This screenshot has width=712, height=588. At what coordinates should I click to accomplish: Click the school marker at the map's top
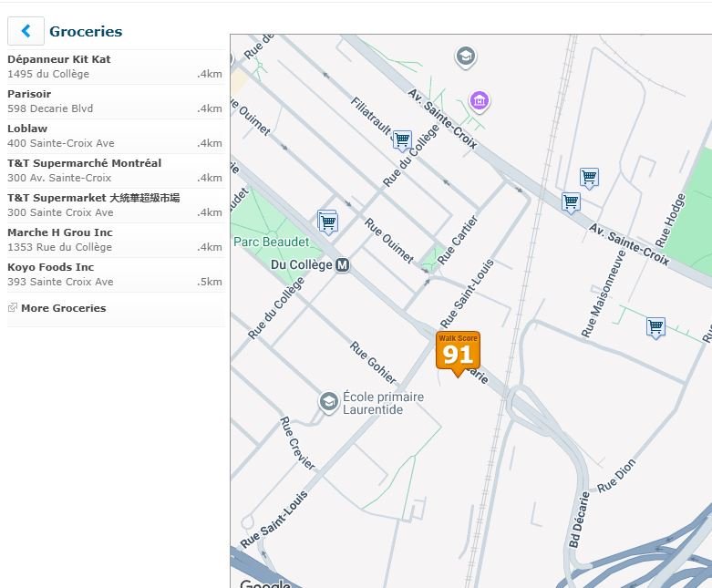click(x=466, y=57)
